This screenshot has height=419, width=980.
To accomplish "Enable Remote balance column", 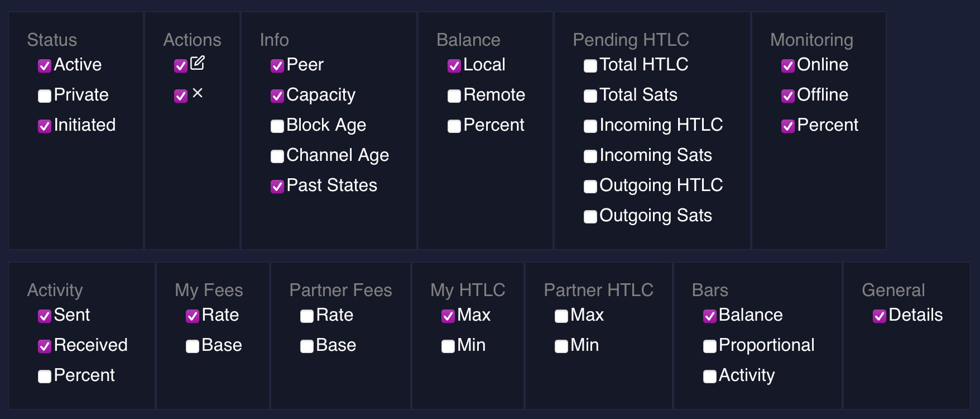I will (x=454, y=96).
